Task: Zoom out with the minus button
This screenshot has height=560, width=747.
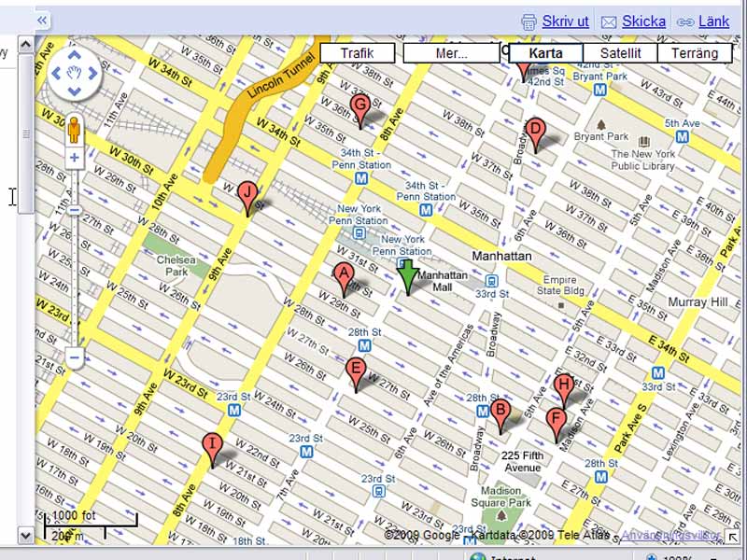Action: pos(74,357)
